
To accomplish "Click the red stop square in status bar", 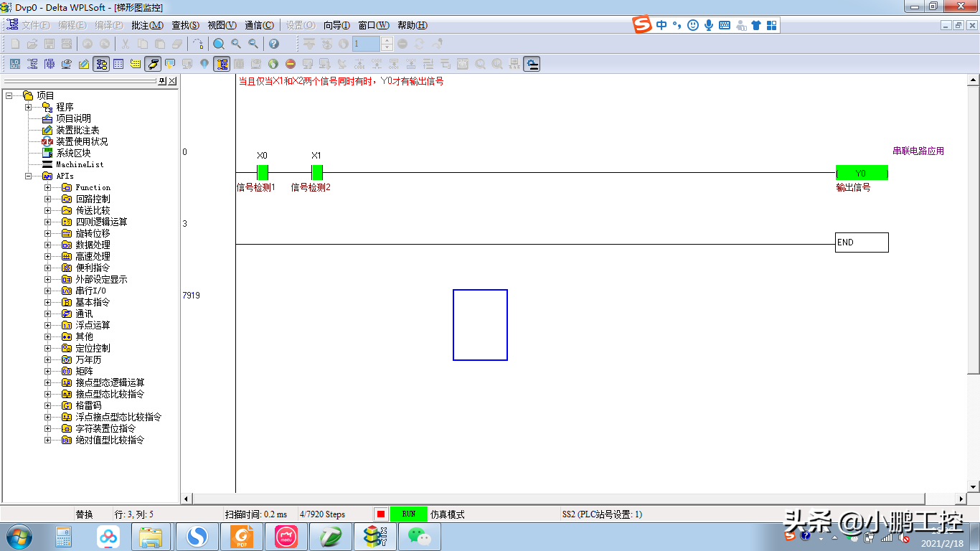I will pyautogui.click(x=381, y=514).
